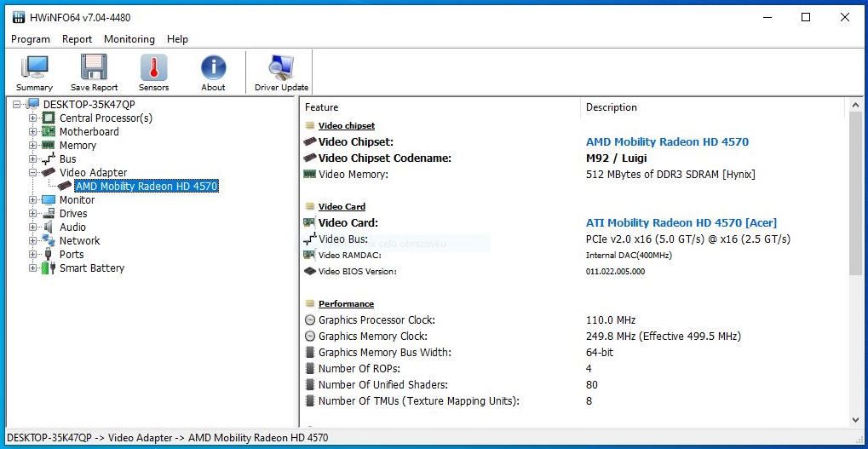Select the Motherboard icon in tree
868x449 pixels.
(49, 132)
